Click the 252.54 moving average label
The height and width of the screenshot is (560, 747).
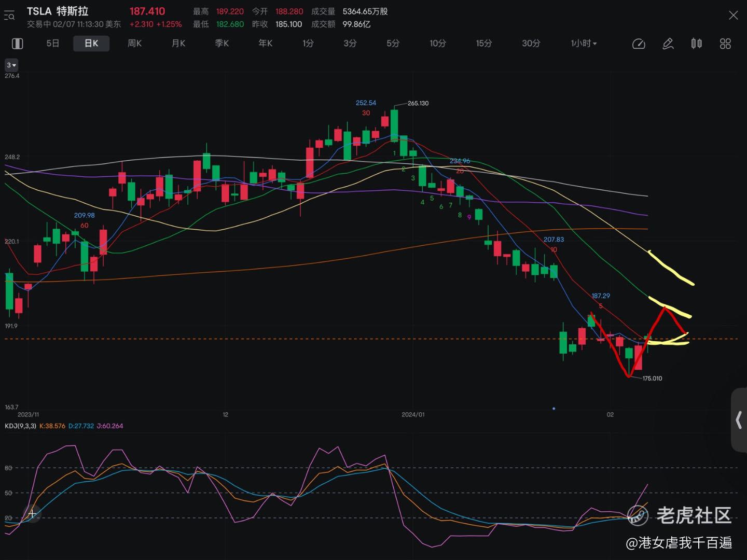366,103
